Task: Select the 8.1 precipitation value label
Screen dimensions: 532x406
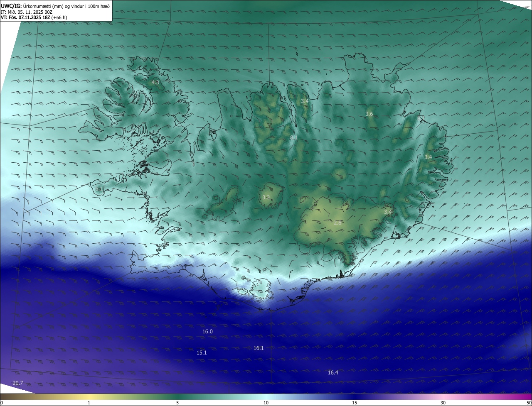Action: (294, 137)
